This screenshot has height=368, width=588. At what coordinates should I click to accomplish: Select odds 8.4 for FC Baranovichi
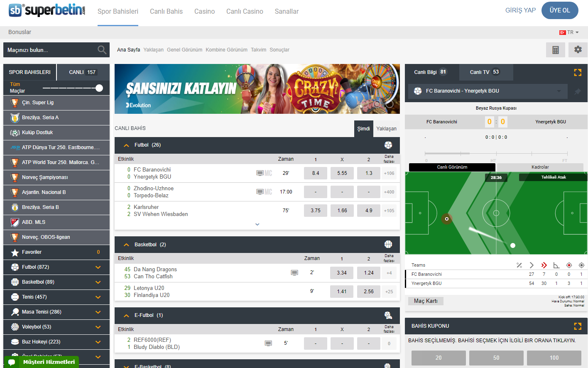[316, 173]
